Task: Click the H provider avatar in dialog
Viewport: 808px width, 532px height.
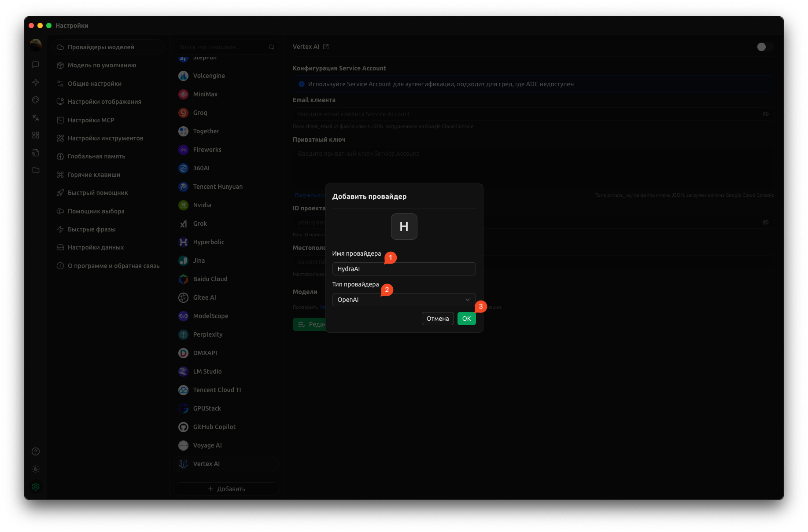Action: coord(404,227)
